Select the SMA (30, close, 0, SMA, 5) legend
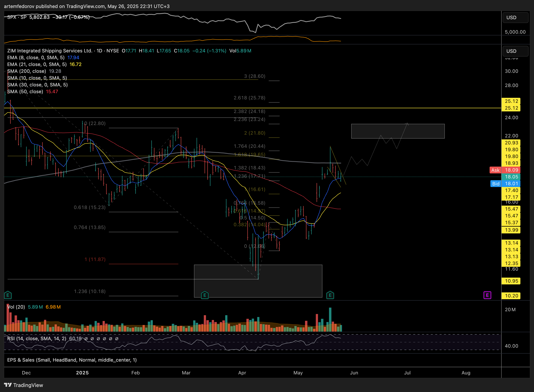534x392 pixels. tap(37, 85)
